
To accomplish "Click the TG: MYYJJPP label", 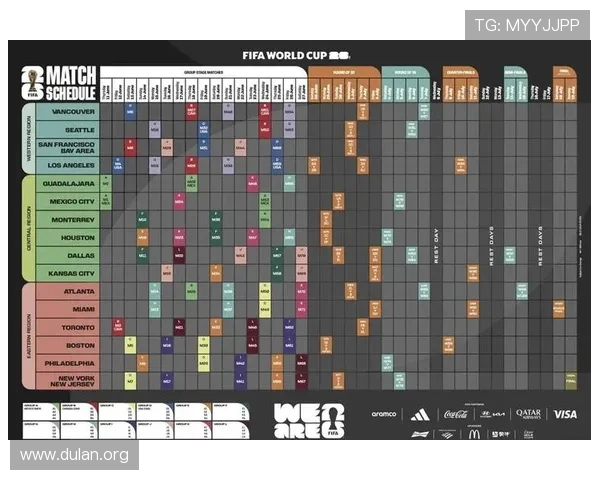I will point(526,24).
